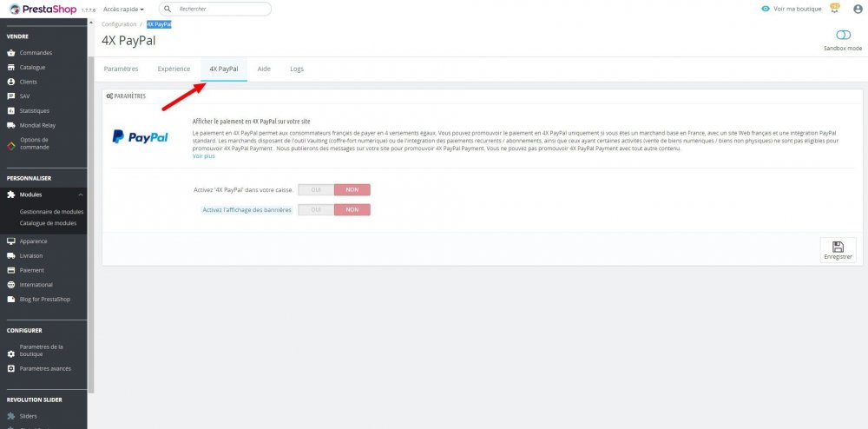Click the Activez l'affichage des bannières label
This screenshot has height=429, width=868.
[x=247, y=210]
